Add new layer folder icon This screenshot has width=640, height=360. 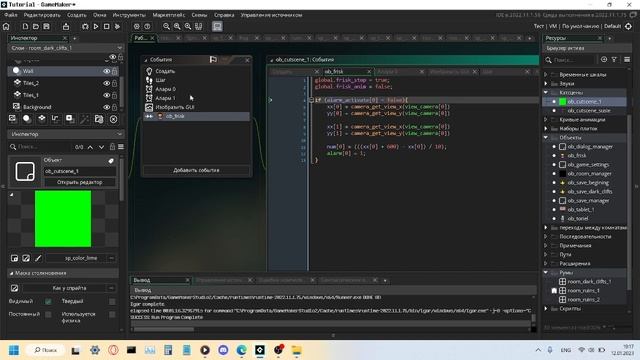(x=99, y=119)
